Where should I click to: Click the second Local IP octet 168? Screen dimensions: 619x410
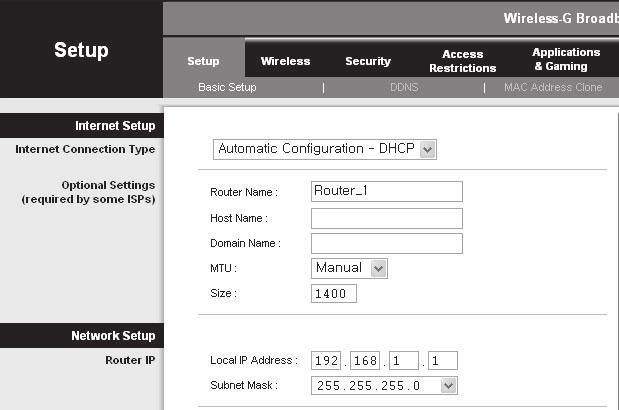point(365,361)
